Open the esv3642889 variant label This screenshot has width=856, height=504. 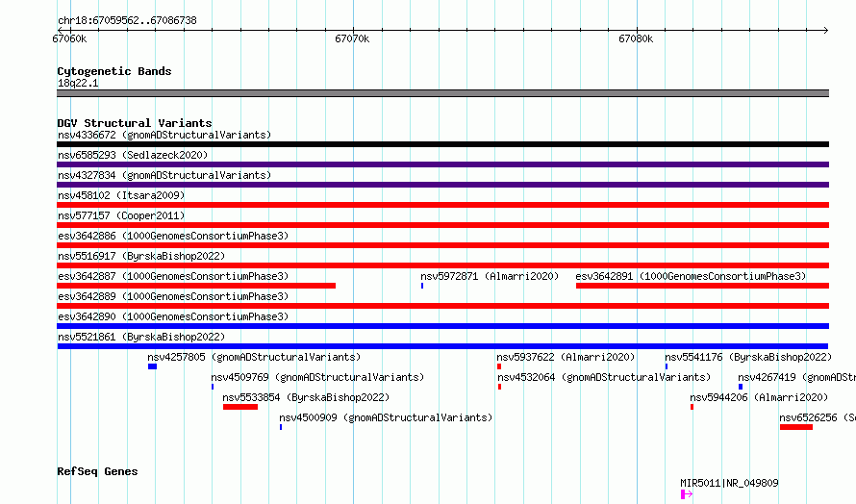point(173,296)
